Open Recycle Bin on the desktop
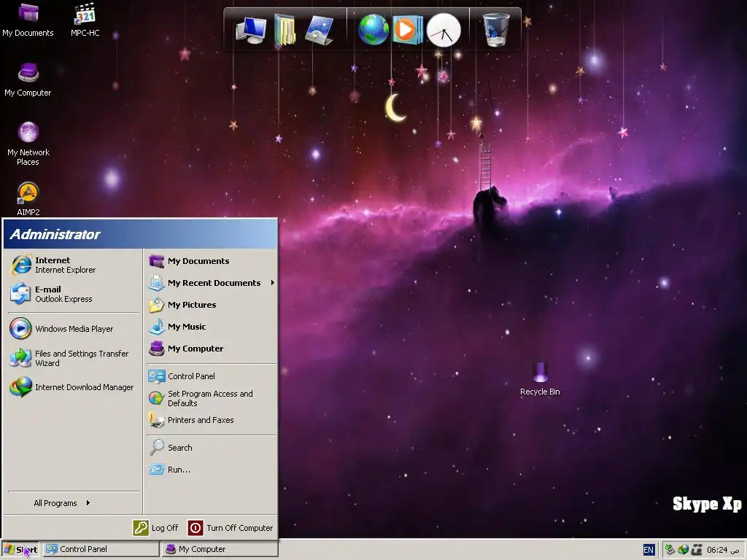747x560 pixels. tap(540, 379)
